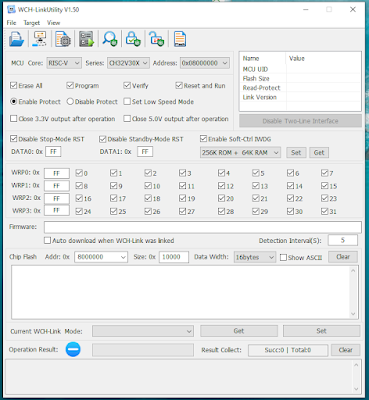Click the Flash Size row in info table

pyautogui.click(x=300, y=79)
